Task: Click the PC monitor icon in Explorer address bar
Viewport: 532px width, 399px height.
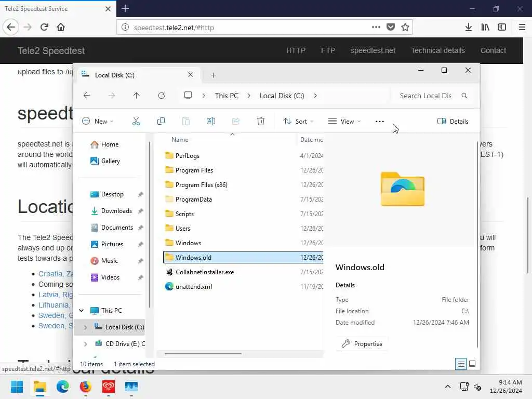Action: [x=188, y=96]
